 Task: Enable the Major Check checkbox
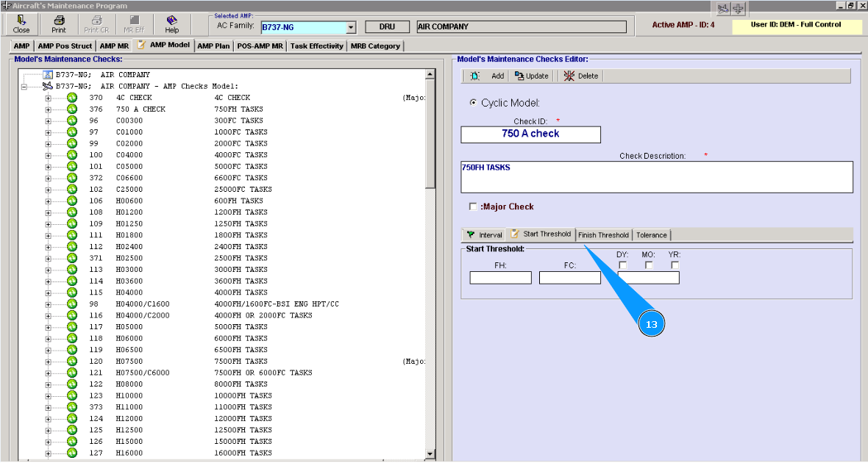[473, 207]
